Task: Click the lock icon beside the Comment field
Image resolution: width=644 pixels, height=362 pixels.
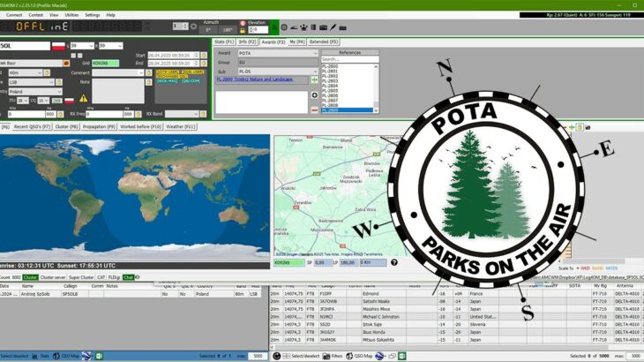Action: pos(149,72)
